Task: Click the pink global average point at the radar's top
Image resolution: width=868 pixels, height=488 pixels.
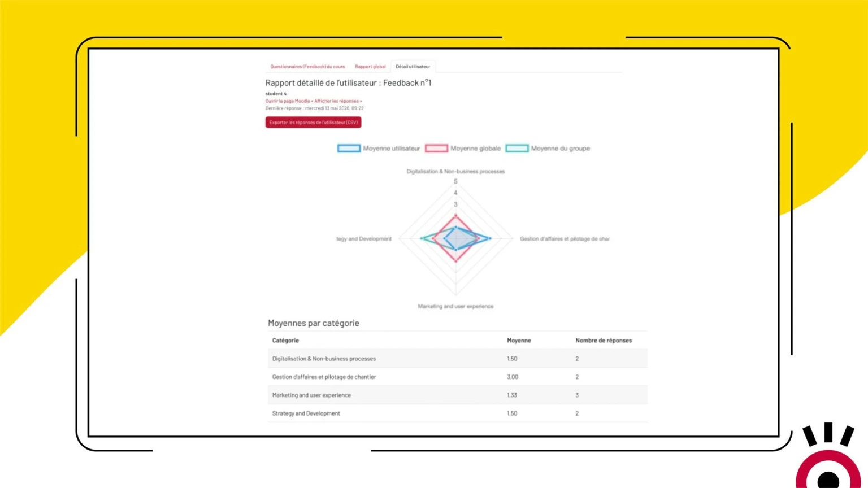Action: coord(455,215)
